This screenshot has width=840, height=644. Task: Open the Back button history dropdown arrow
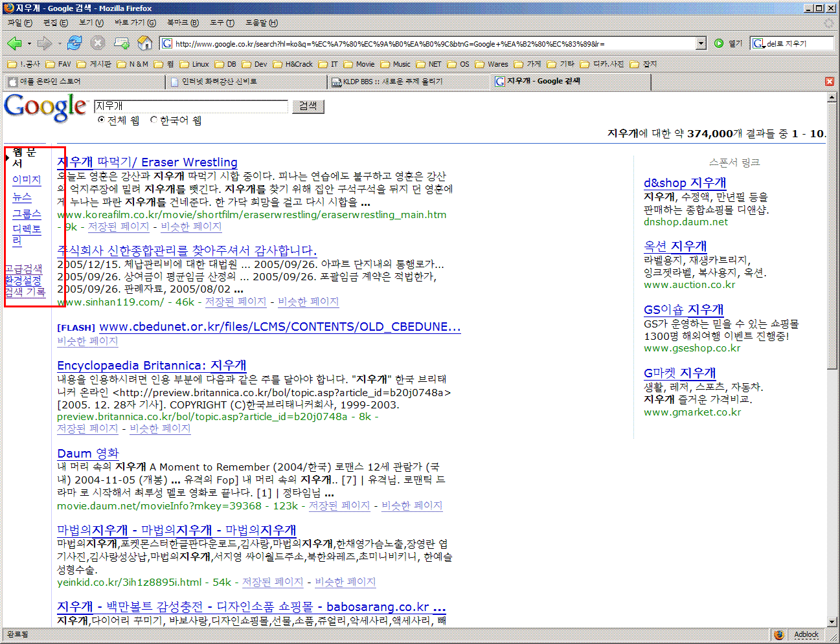pyautogui.click(x=29, y=44)
